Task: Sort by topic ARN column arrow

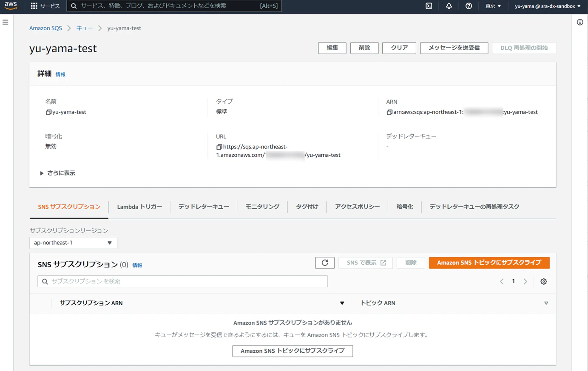Action: (546, 303)
